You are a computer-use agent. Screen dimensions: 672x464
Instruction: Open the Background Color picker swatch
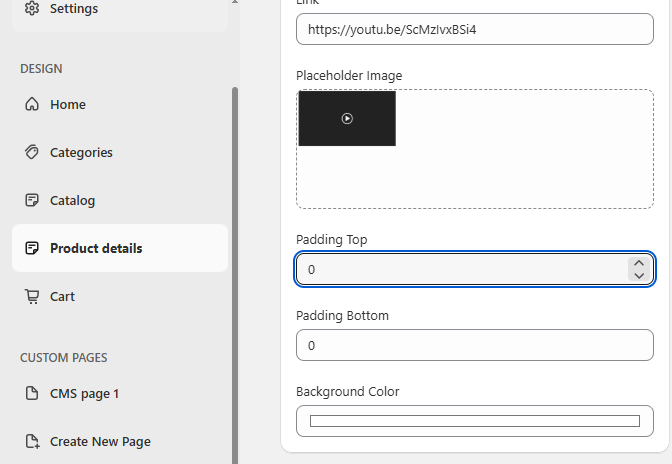click(x=475, y=421)
